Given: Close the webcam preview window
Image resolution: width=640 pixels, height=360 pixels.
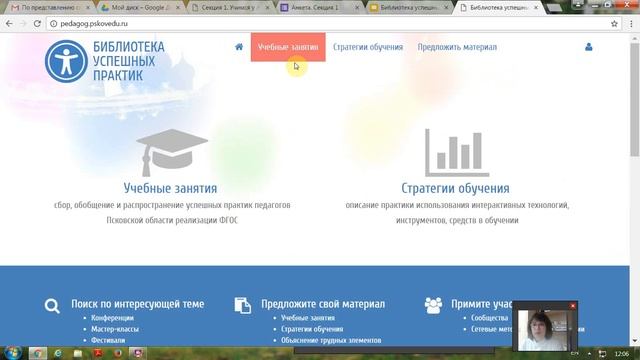Looking at the screenshot, I should pos(573,306).
